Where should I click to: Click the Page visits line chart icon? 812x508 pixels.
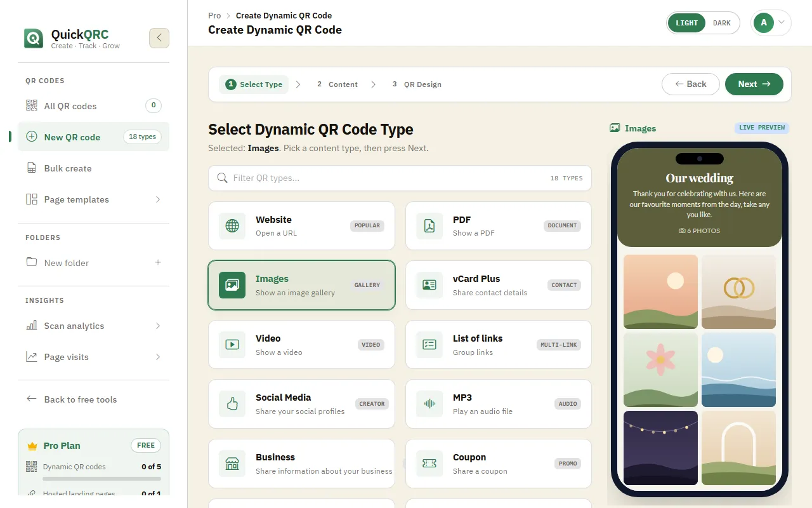click(x=31, y=357)
